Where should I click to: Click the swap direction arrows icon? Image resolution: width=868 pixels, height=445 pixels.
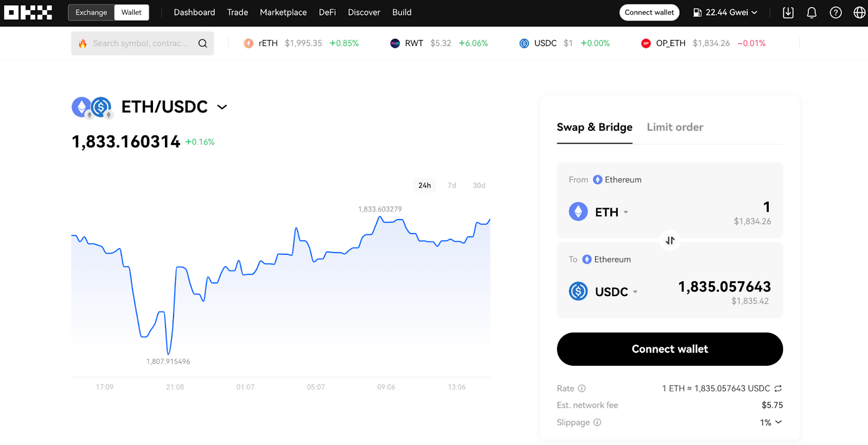[670, 240]
